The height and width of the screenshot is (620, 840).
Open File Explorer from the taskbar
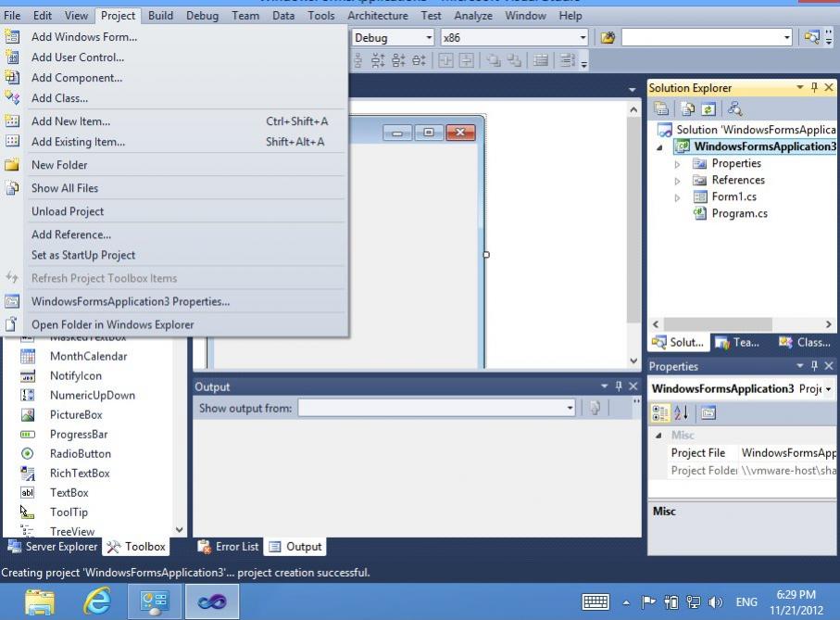tap(40, 601)
